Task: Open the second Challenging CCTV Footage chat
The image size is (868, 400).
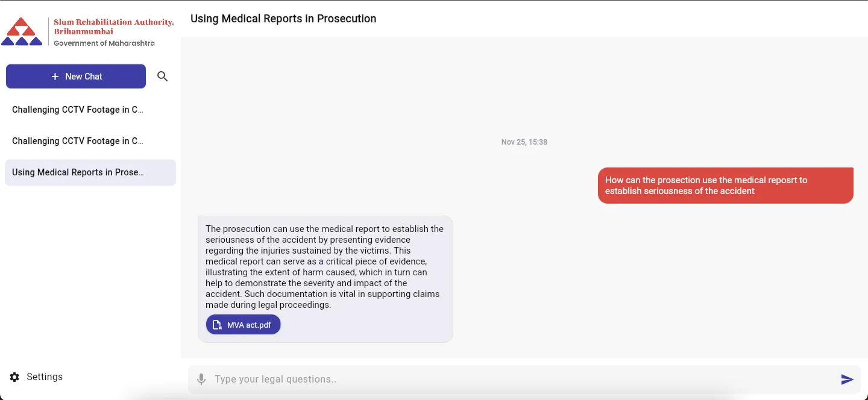Action: [x=77, y=141]
